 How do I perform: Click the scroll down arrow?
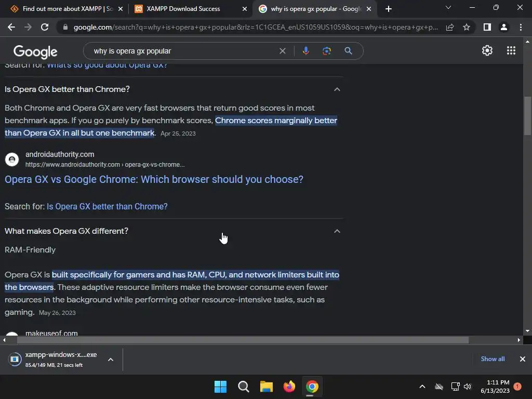[527, 331]
